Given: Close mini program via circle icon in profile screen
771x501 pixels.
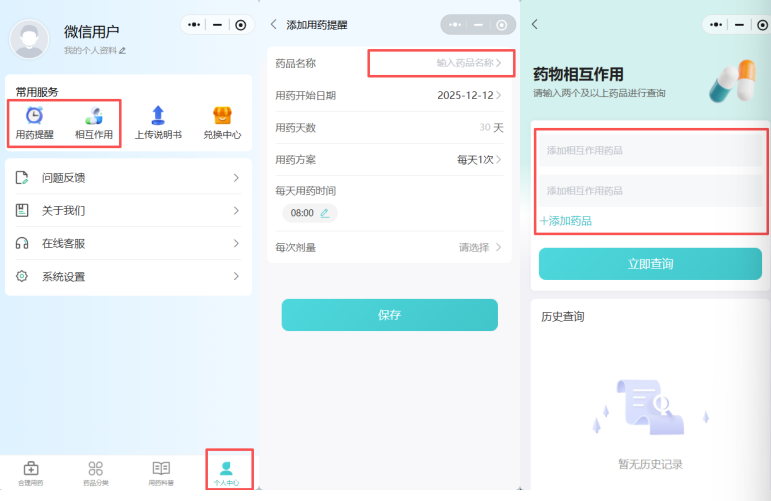Looking at the screenshot, I should 240,25.
